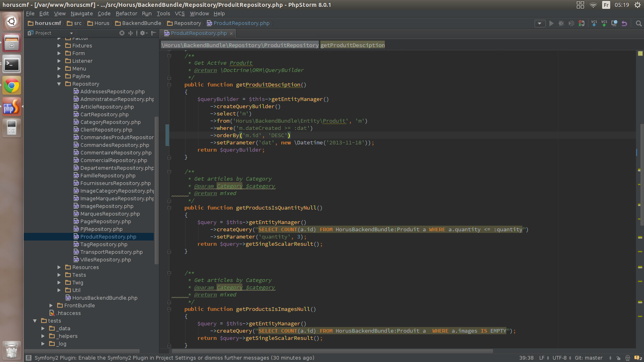Click the VCS commit changes icon
This screenshot has height=362, width=644.
pos(604,23)
